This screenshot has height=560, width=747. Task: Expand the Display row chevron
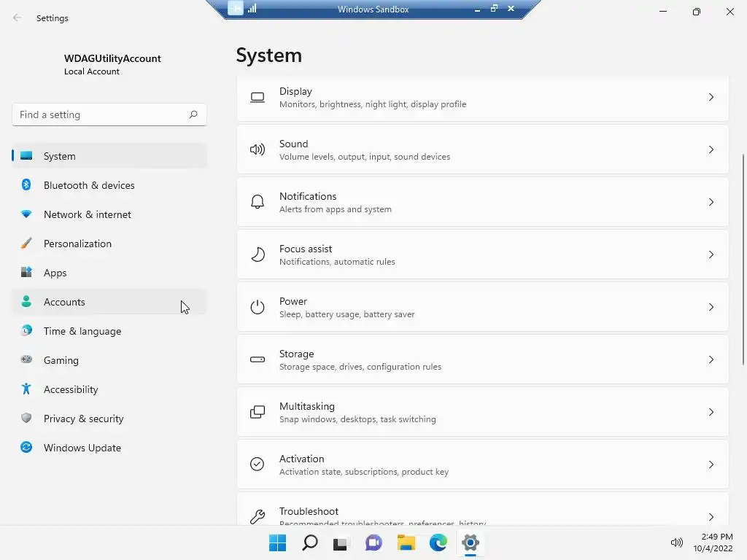tap(711, 97)
